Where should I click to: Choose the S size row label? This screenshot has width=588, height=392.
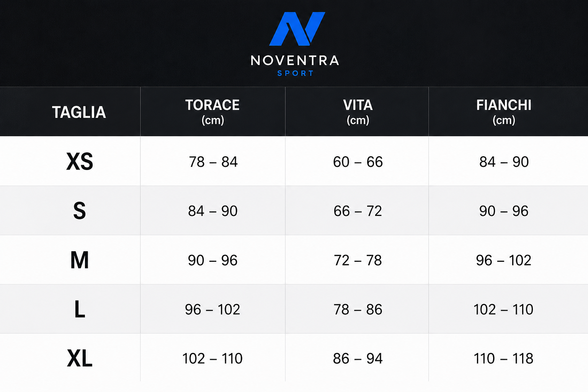(x=80, y=211)
